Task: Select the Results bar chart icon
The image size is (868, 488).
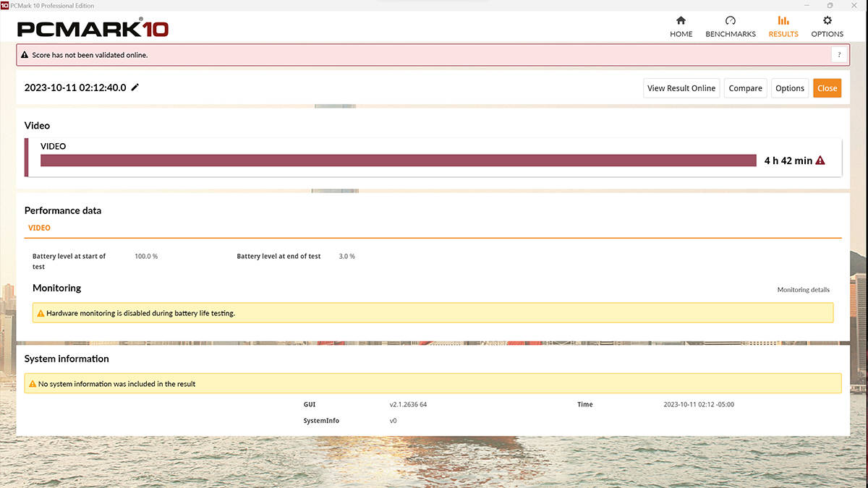Action: 783,21
